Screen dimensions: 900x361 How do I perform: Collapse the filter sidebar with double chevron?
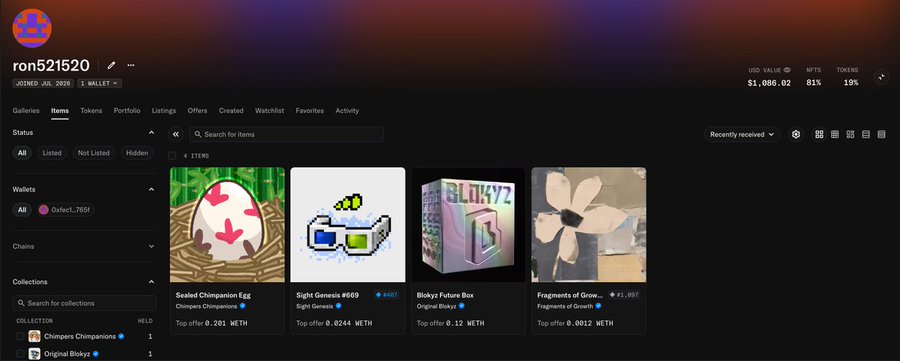(176, 134)
